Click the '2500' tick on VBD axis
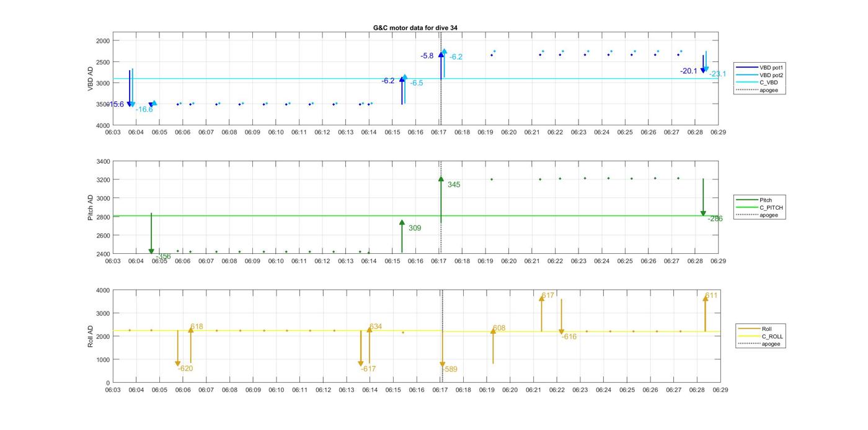The image size is (868, 430). (103, 62)
